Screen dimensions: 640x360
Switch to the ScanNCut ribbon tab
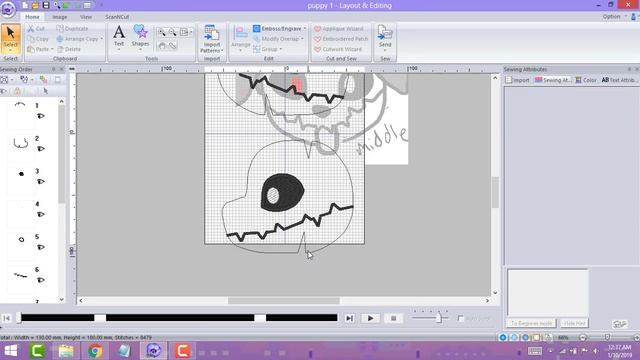[x=117, y=17]
